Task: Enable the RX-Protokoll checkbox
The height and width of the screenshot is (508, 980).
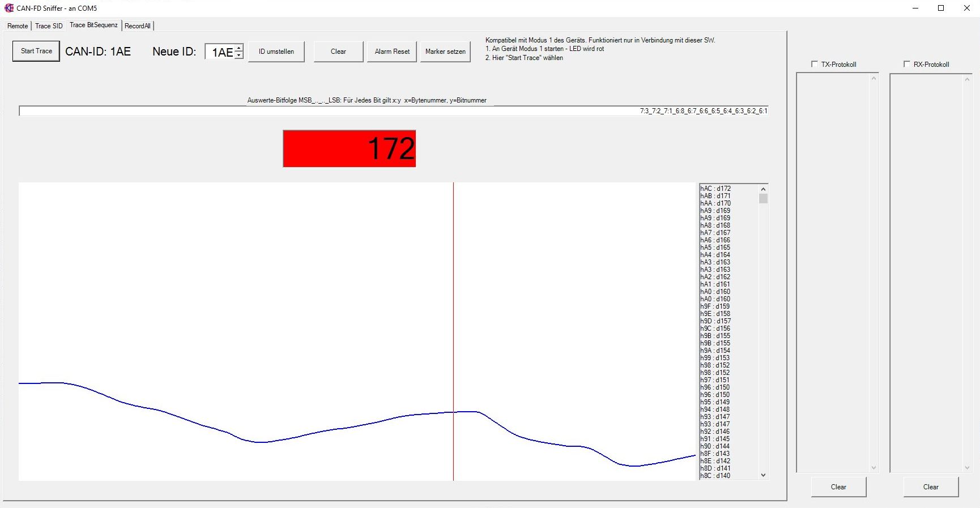Action: tap(907, 64)
